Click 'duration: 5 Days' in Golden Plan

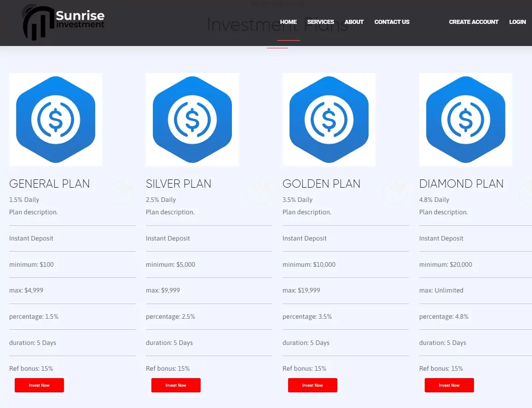coord(306,343)
